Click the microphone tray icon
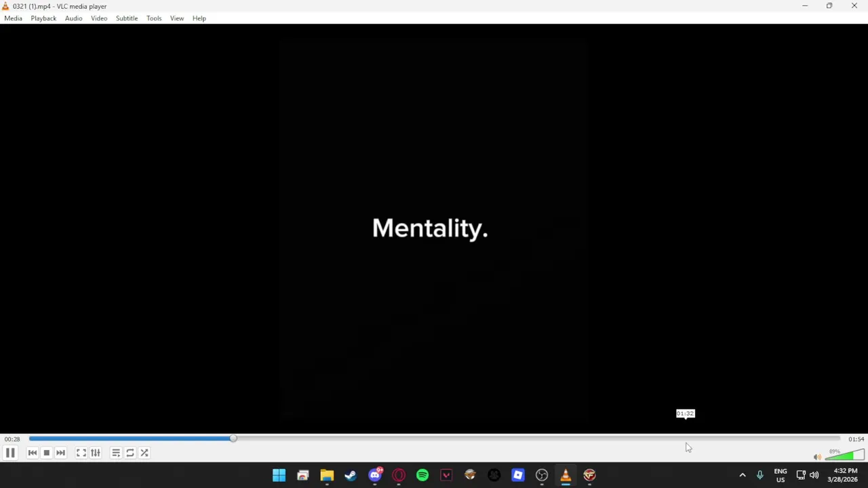The image size is (868, 488). [759, 475]
